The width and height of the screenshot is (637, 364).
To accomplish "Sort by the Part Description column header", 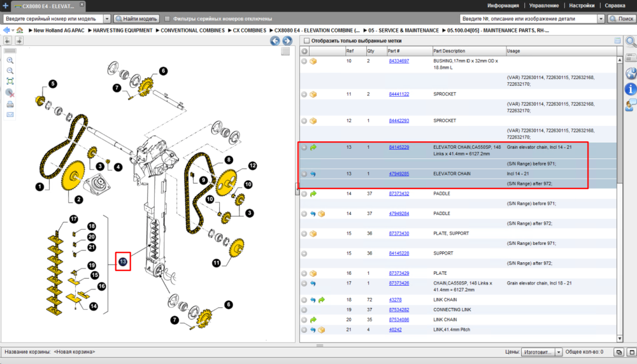I will 468,51.
